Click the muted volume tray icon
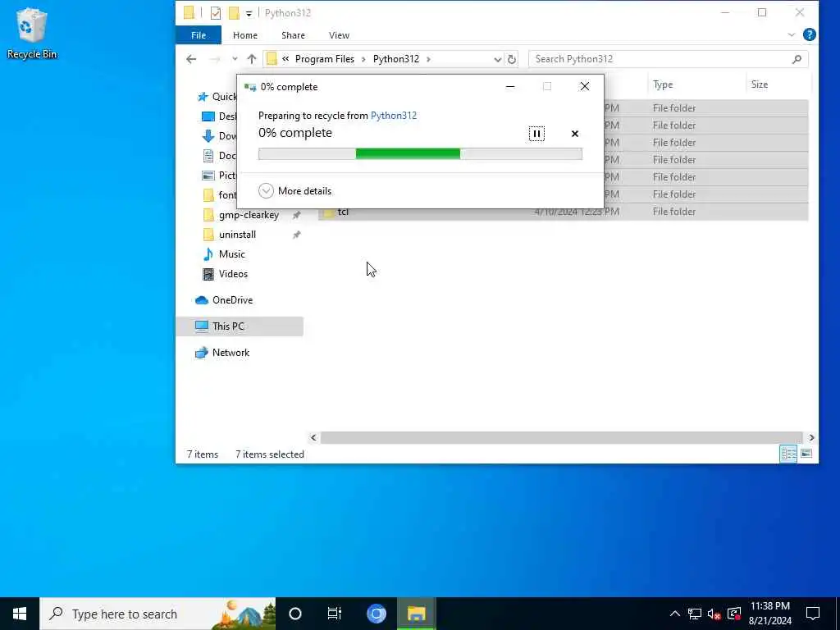The height and width of the screenshot is (630, 840). [x=714, y=614]
